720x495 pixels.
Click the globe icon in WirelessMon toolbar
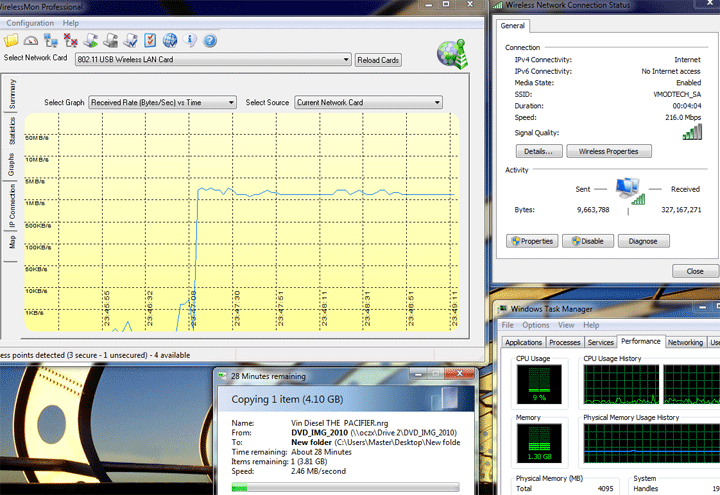(170, 41)
